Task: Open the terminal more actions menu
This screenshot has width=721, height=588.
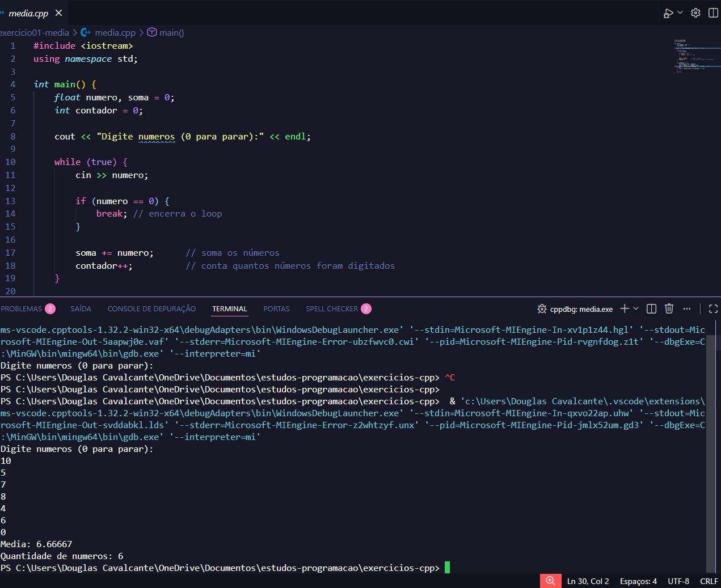Action: 687,308
